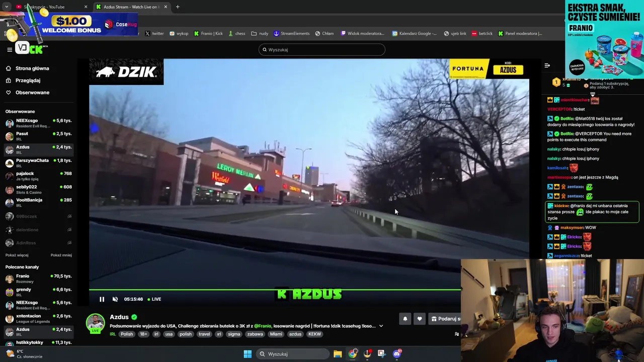The height and width of the screenshot is (362, 644).
Task: Click the Windows Start button
Action: click(248, 354)
